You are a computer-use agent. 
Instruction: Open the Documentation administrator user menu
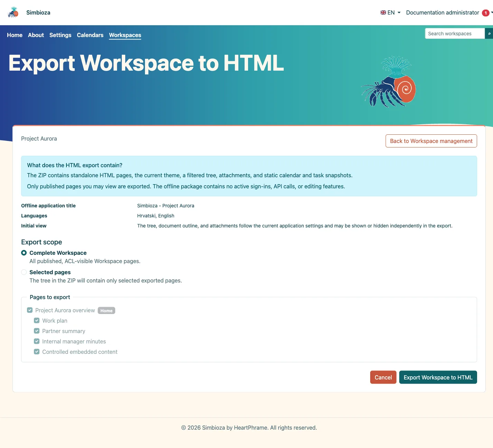point(449,12)
